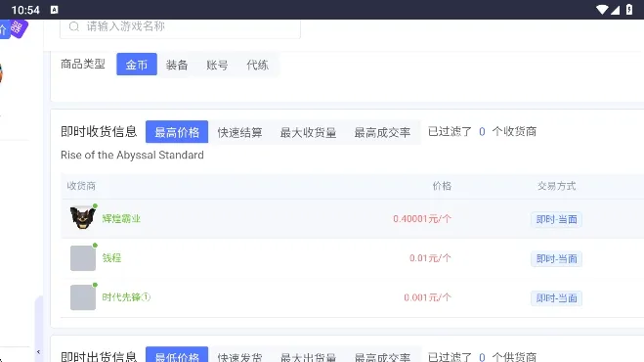Click the 0.001元/个 price
The image size is (644, 362).
(x=427, y=297)
